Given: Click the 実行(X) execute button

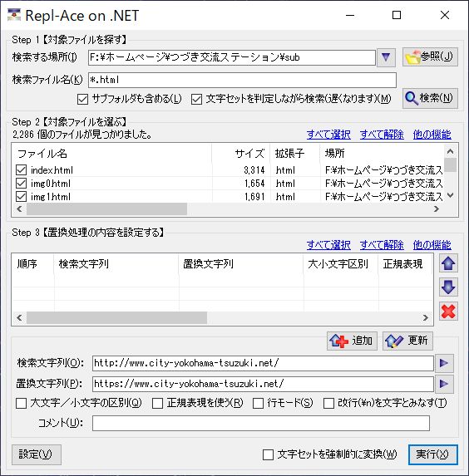Looking at the screenshot, I should coord(433,454).
